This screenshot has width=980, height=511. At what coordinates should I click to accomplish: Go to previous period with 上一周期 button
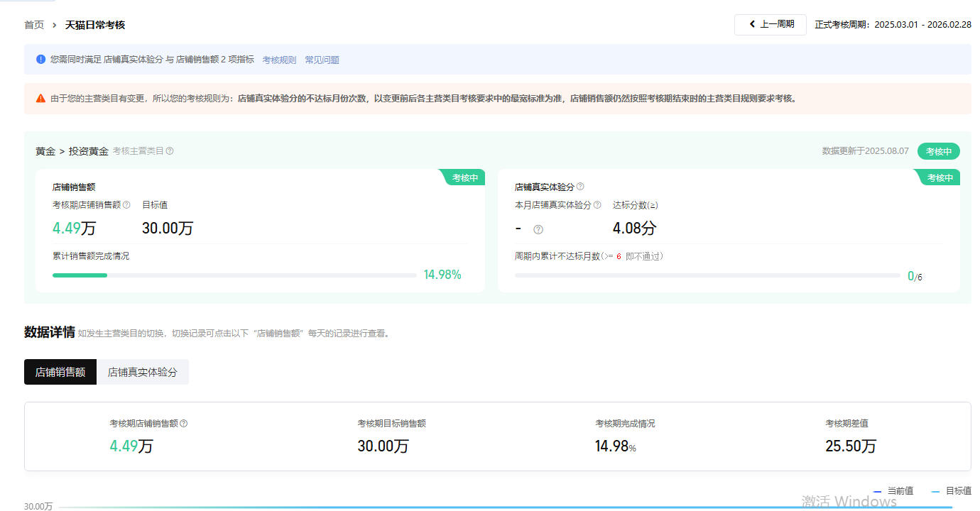tap(771, 25)
